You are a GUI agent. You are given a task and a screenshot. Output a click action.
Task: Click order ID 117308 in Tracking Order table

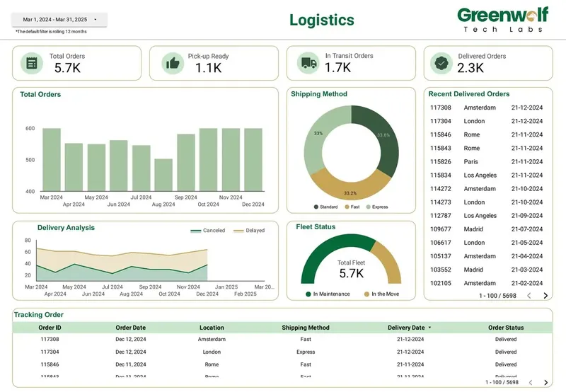click(50, 340)
